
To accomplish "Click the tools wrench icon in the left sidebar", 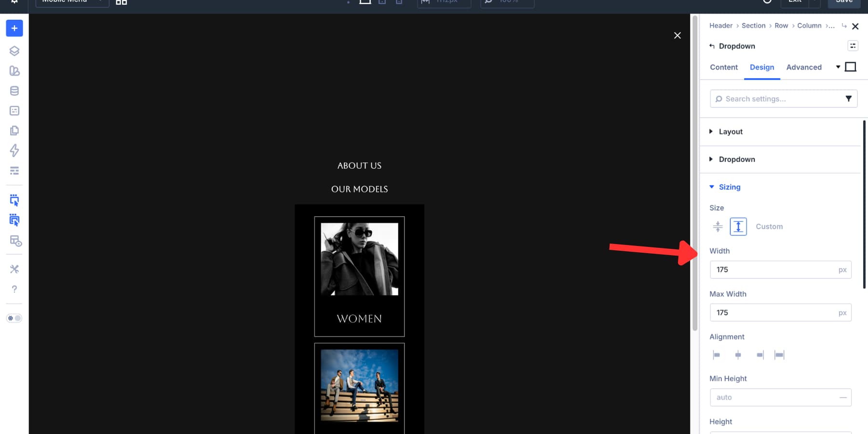I will [14, 269].
